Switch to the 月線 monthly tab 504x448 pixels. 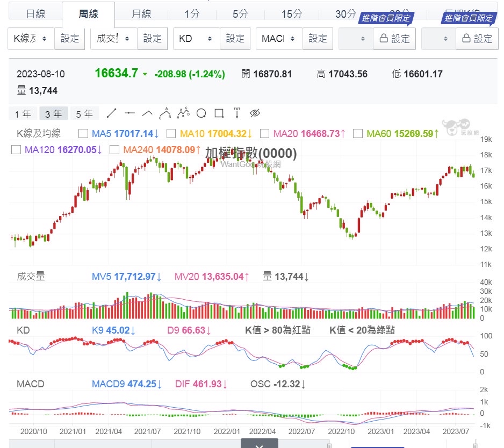click(x=141, y=15)
